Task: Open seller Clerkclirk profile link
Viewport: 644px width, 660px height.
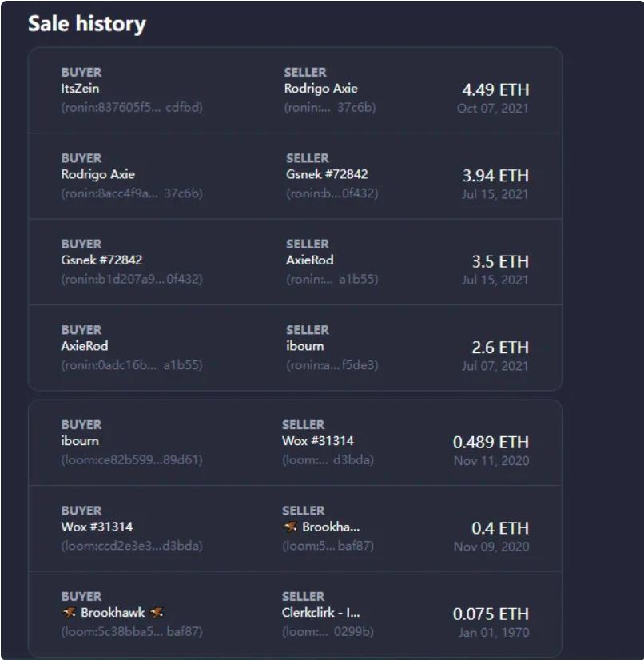Action: (320, 612)
